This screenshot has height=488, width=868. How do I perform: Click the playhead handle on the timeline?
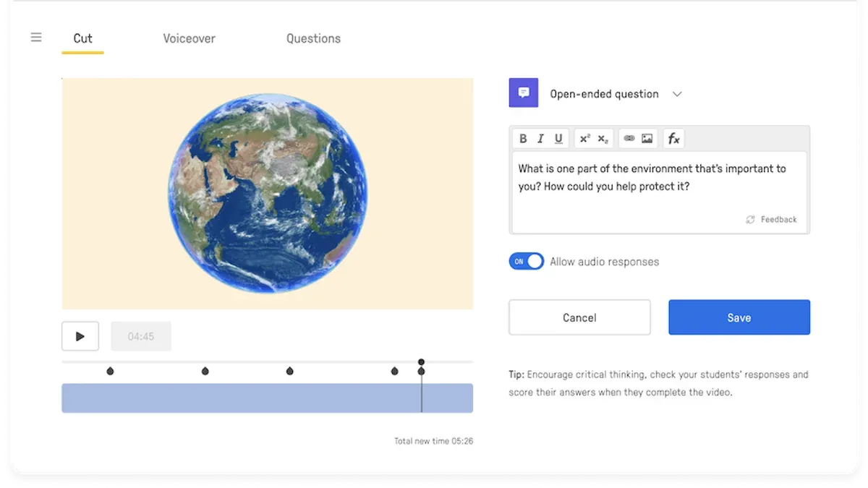pyautogui.click(x=421, y=362)
